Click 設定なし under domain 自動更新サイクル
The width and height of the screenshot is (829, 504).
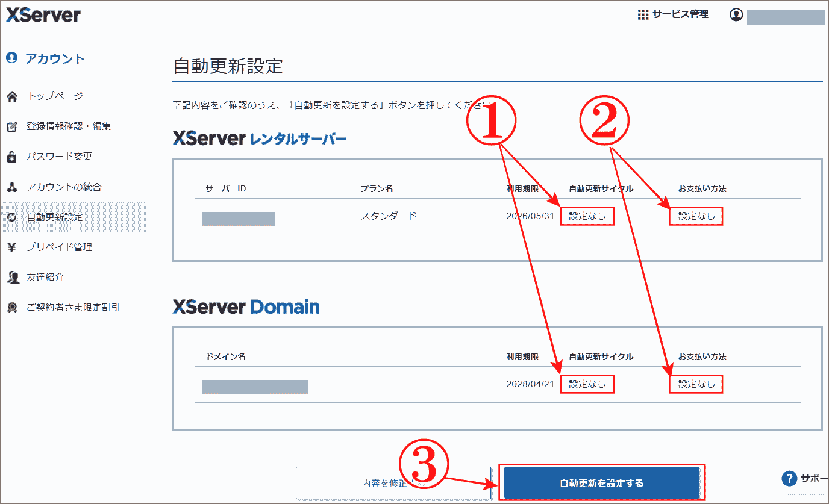[587, 384]
